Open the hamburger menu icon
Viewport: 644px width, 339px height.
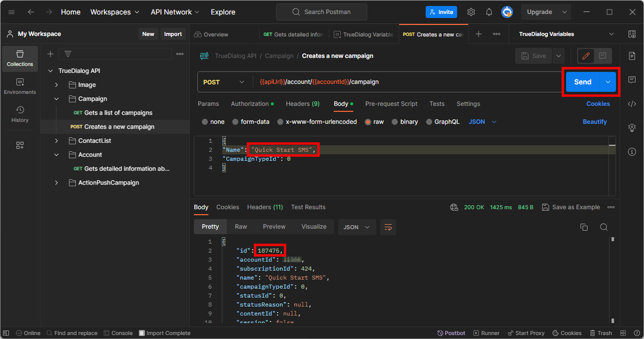coord(11,12)
